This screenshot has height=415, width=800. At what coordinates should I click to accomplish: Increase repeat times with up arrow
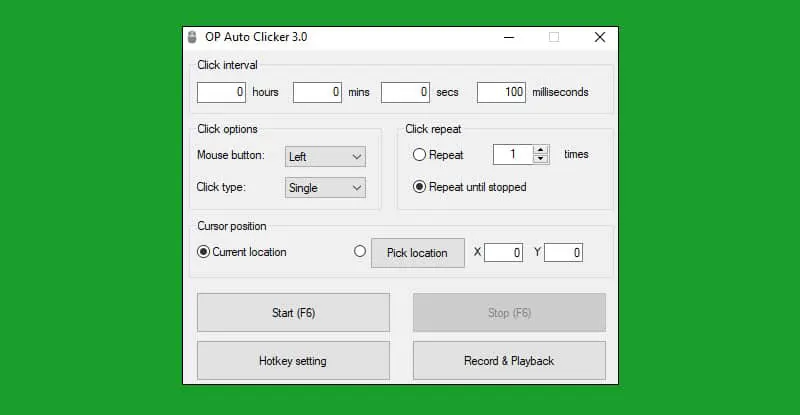[x=540, y=150]
